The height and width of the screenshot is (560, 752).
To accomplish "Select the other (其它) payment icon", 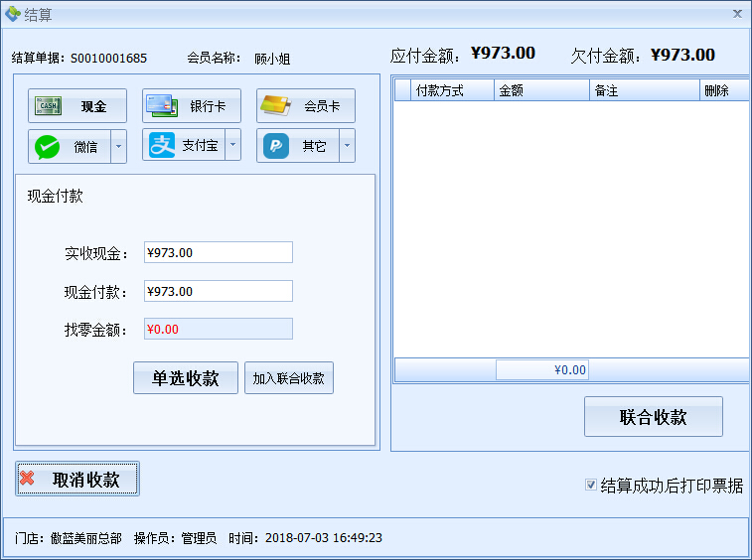I will point(275,146).
